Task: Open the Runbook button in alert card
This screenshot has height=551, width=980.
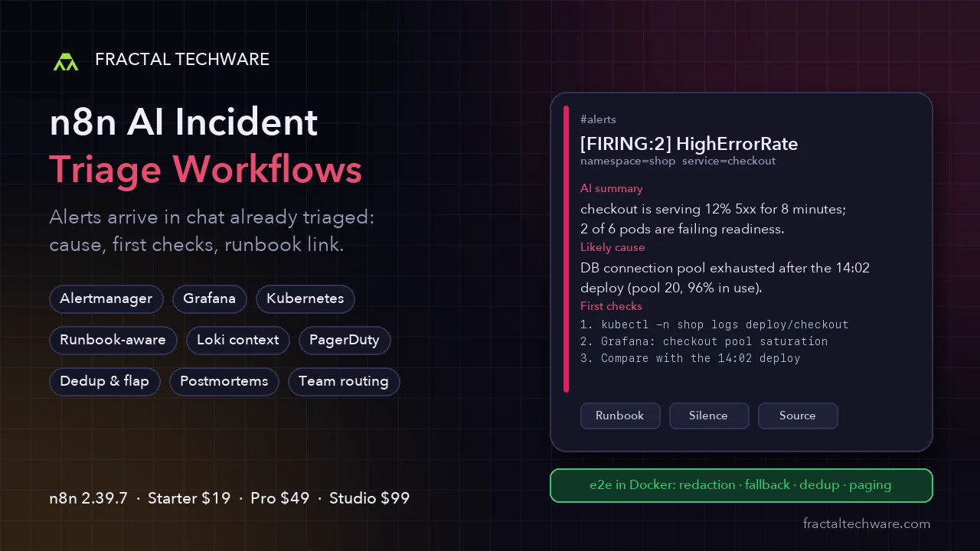Action: [x=620, y=416]
